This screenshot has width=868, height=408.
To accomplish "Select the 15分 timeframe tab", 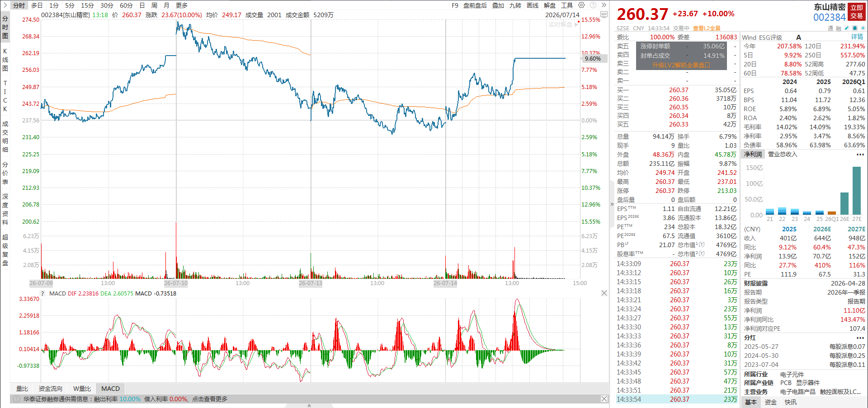I will (x=87, y=5).
